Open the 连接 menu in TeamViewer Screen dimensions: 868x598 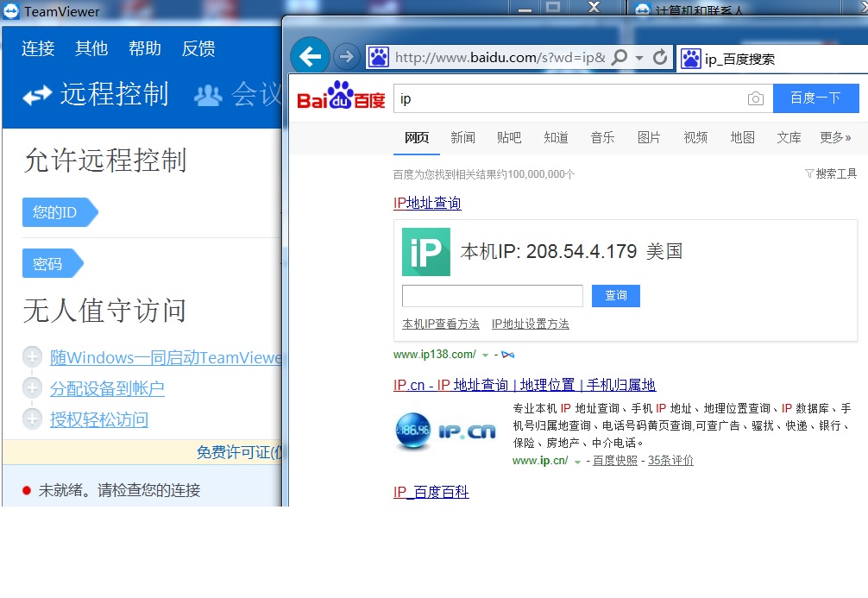tap(38, 48)
